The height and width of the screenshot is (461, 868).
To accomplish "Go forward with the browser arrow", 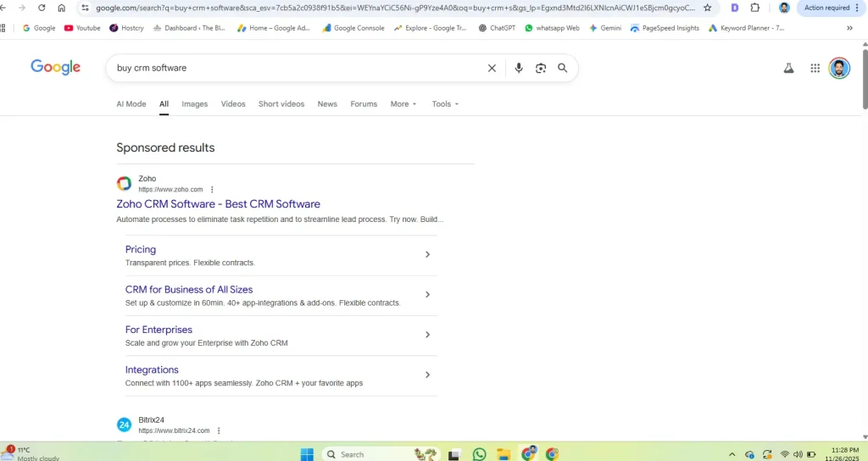I will click(x=22, y=8).
